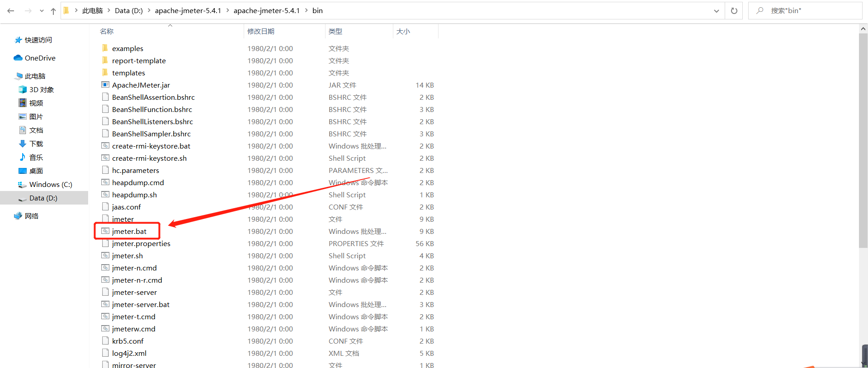Sort by 大小 column header
Viewport: 868px width, 368px height.
pyautogui.click(x=403, y=31)
